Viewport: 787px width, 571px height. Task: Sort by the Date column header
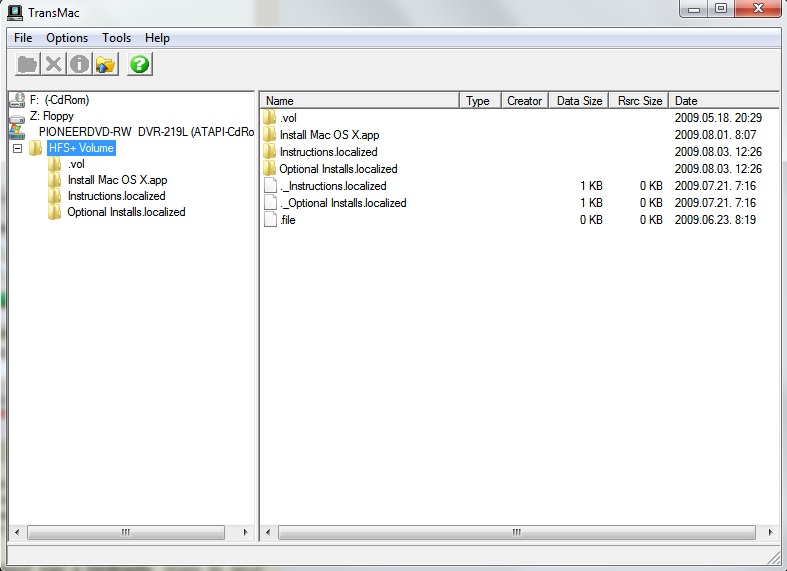click(x=724, y=100)
